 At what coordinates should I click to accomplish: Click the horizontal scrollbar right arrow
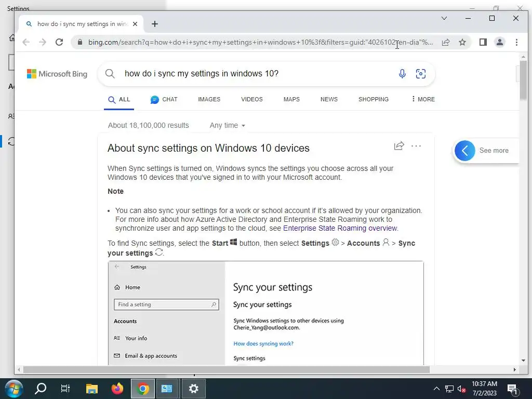515,369
